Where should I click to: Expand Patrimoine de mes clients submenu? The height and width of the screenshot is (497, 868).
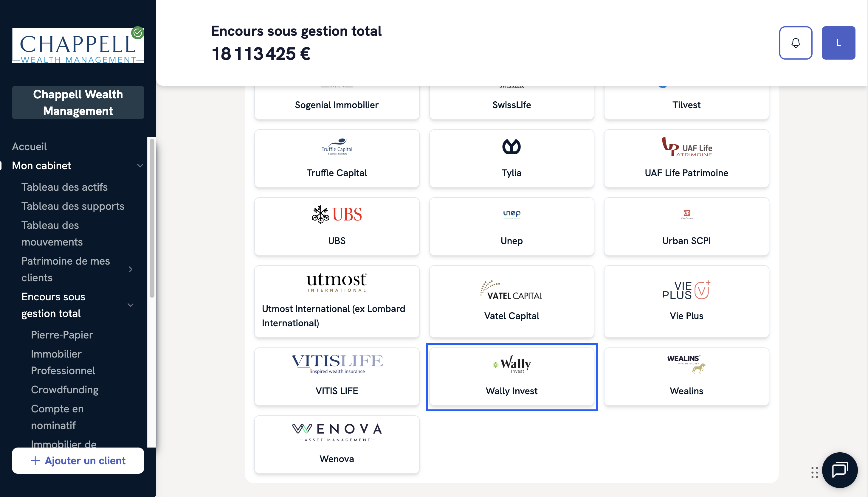coord(131,270)
